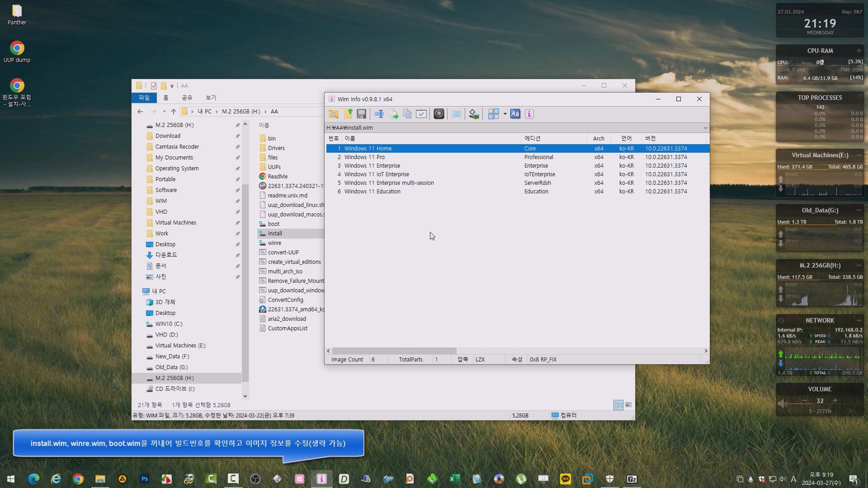Select the Windows 11 IoT Enterprise image row
This screenshot has width=868, height=488.
click(518, 174)
